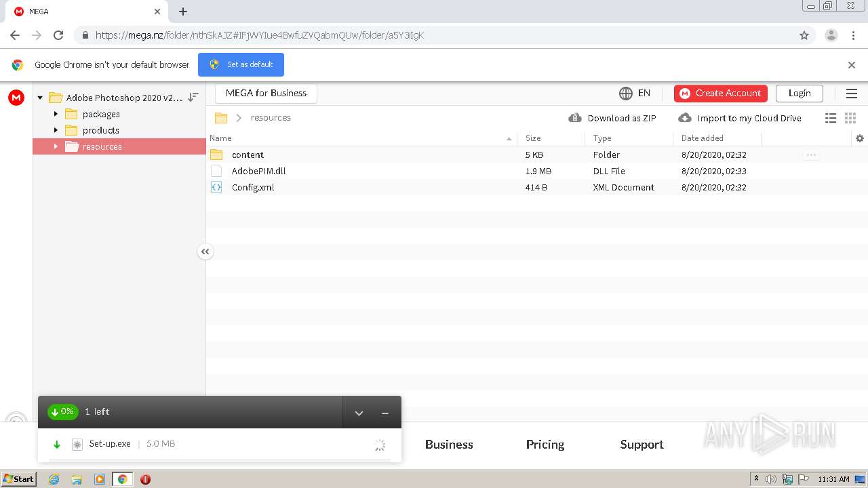Image resolution: width=868 pixels, height=488 pixels.
Task: Open the Chrome three-dot menu
Action: (x=853, y=35)
